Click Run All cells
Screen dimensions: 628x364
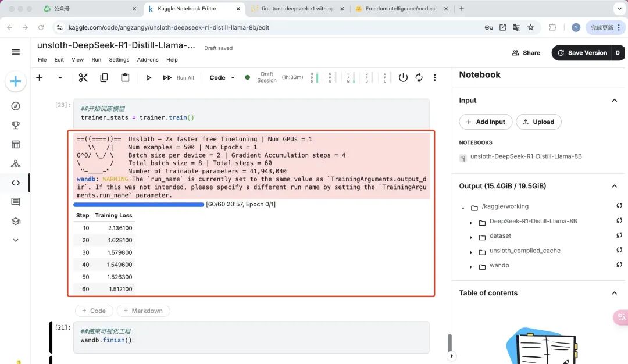point(179,78)
